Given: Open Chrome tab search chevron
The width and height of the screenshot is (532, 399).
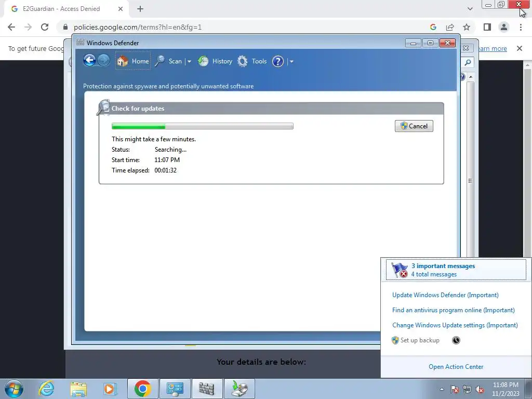Looking at the screenshot, I should click(x=470, y=9).
